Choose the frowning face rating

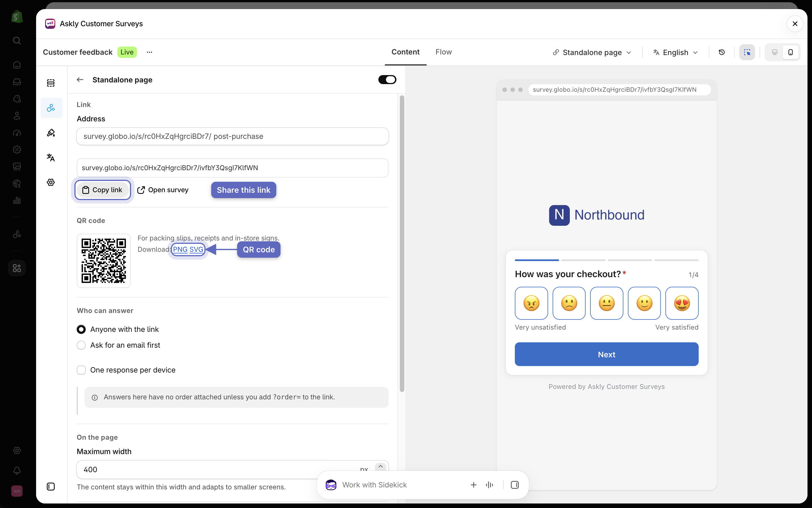point(569,303)
